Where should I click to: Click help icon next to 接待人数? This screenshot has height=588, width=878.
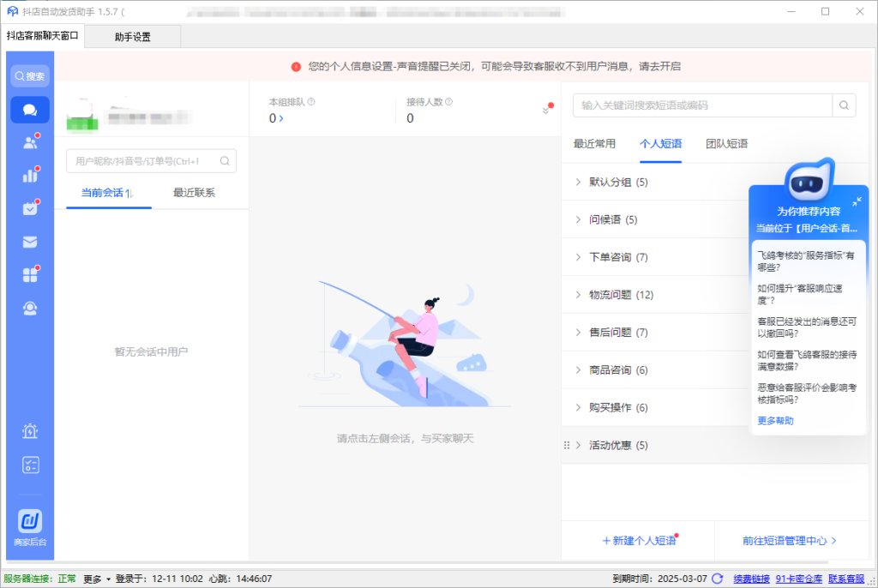coord(449,102)
